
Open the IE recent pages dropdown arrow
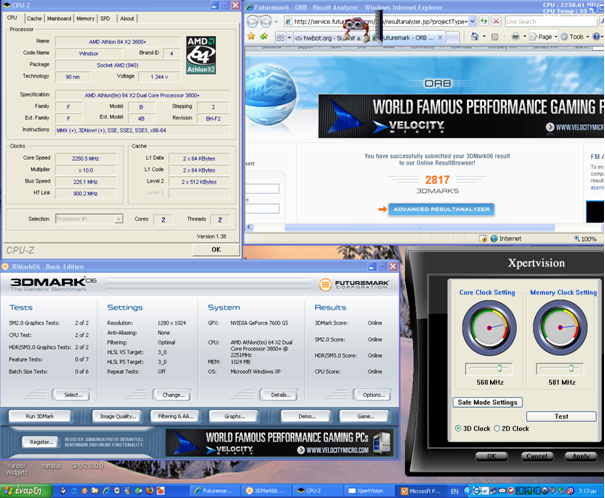[x=276, y=22]
